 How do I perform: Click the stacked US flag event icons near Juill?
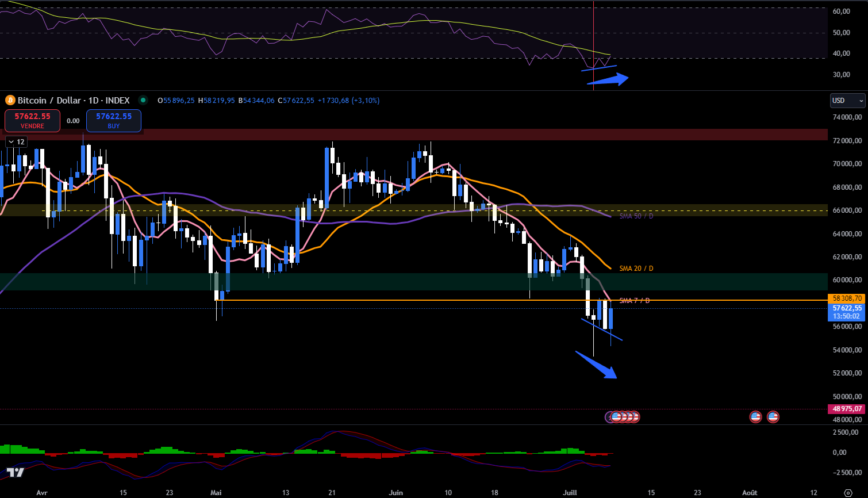624,416
